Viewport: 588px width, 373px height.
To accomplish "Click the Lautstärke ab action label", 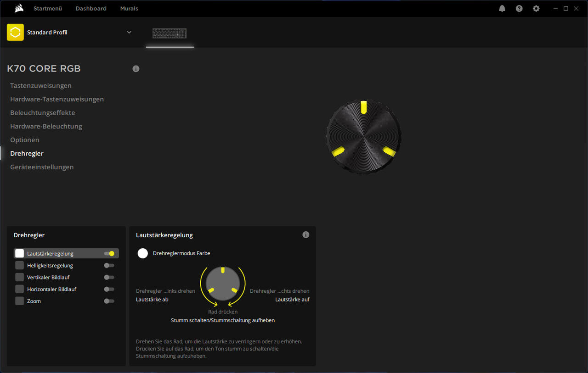I will tap(152, 300).
